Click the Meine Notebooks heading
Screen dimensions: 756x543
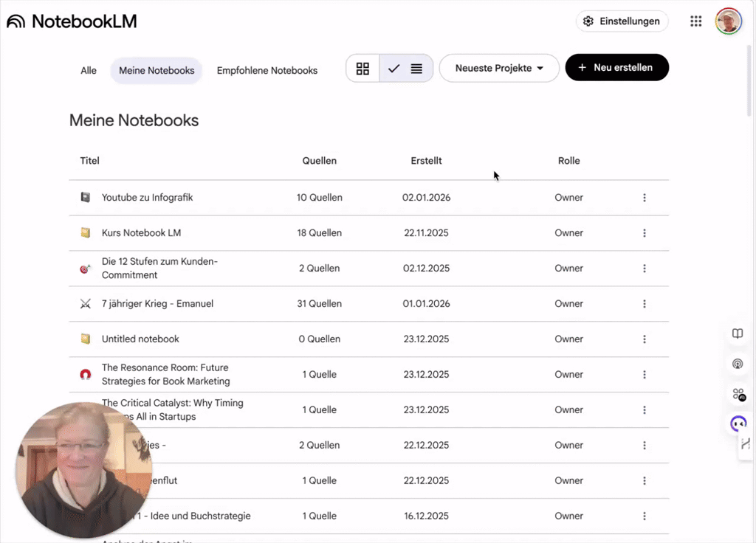click(134, 120)
